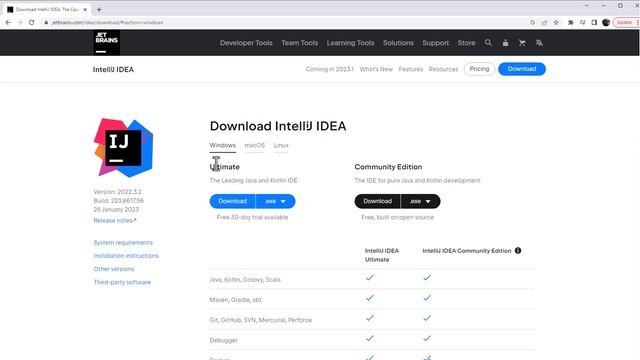Click the Build: 223.8617.56 text
640x360 pixels.
coord(118,201)
